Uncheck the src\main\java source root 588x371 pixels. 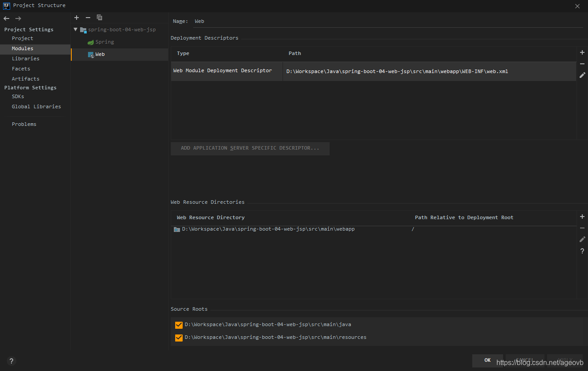(x=179, y=325)
